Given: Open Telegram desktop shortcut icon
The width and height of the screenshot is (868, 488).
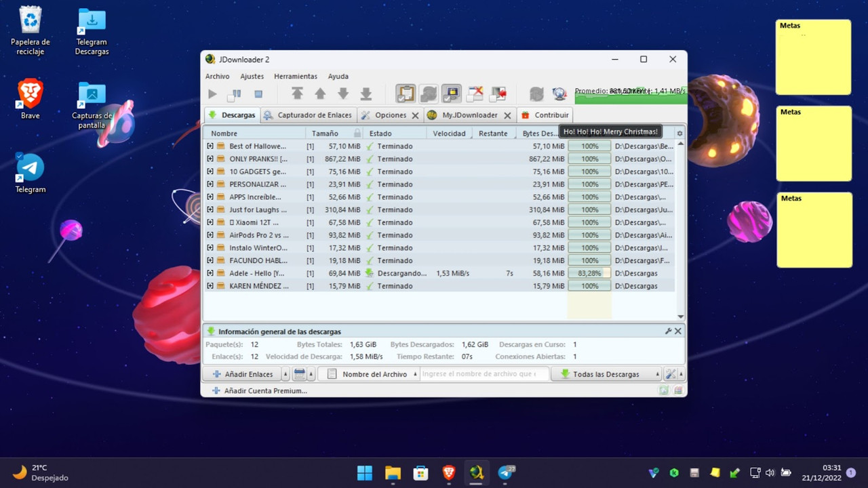Looking at the screenshot, I should coord(30,174).
